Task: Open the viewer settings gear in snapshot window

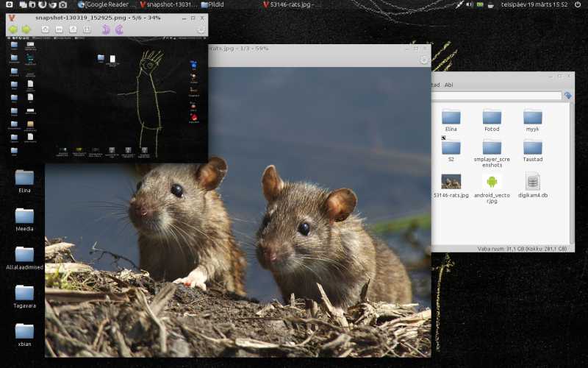Action: click(201, 29)
